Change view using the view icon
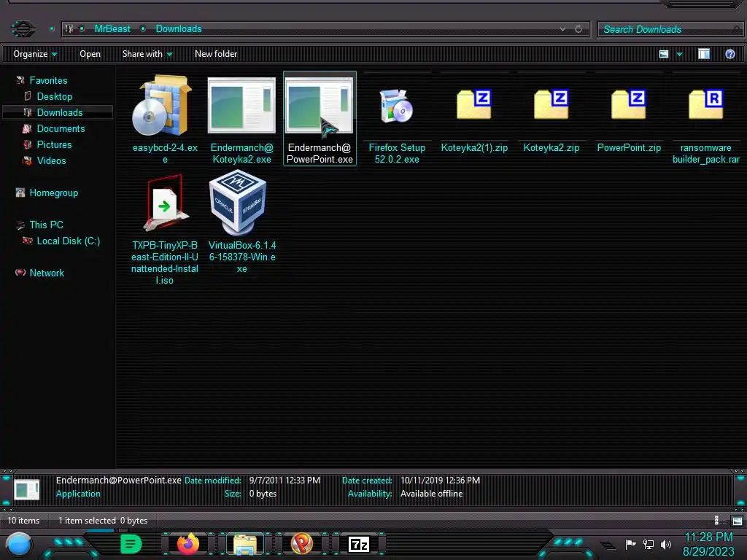The height and width of the screenshot is (560, 747). pos(664,54)
